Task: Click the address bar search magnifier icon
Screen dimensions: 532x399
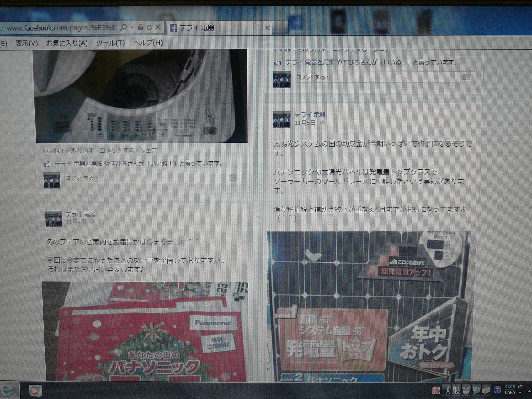Action: click(123, 27)
